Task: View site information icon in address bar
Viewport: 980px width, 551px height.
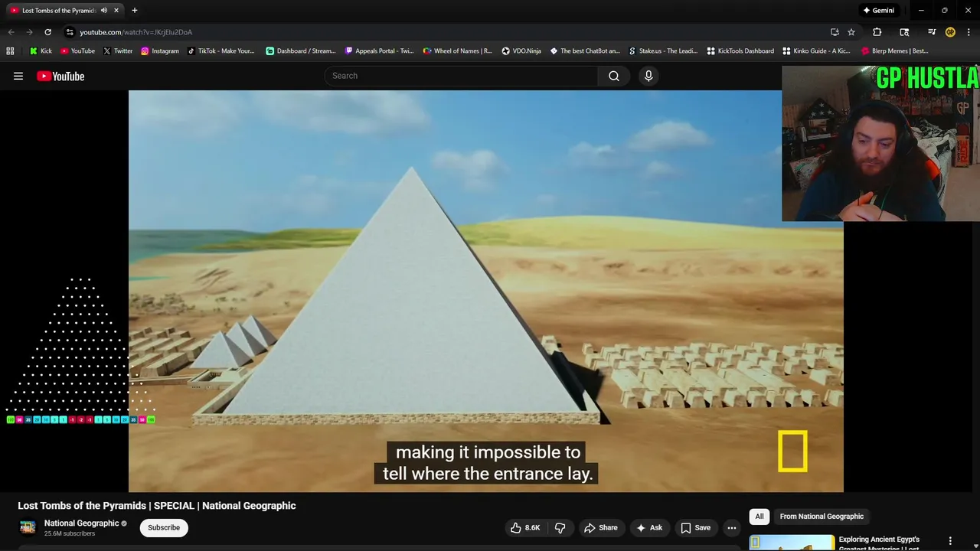Action: click(x=70, y=32)
